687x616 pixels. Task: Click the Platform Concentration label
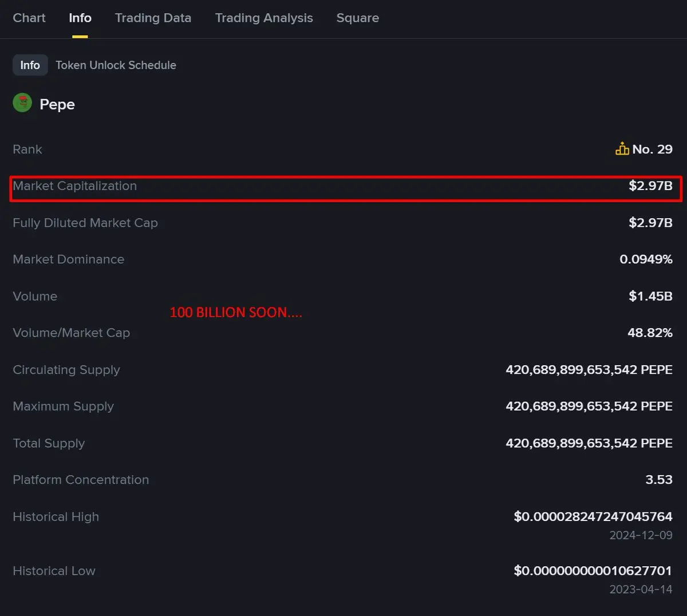click(x=81, y=480)
